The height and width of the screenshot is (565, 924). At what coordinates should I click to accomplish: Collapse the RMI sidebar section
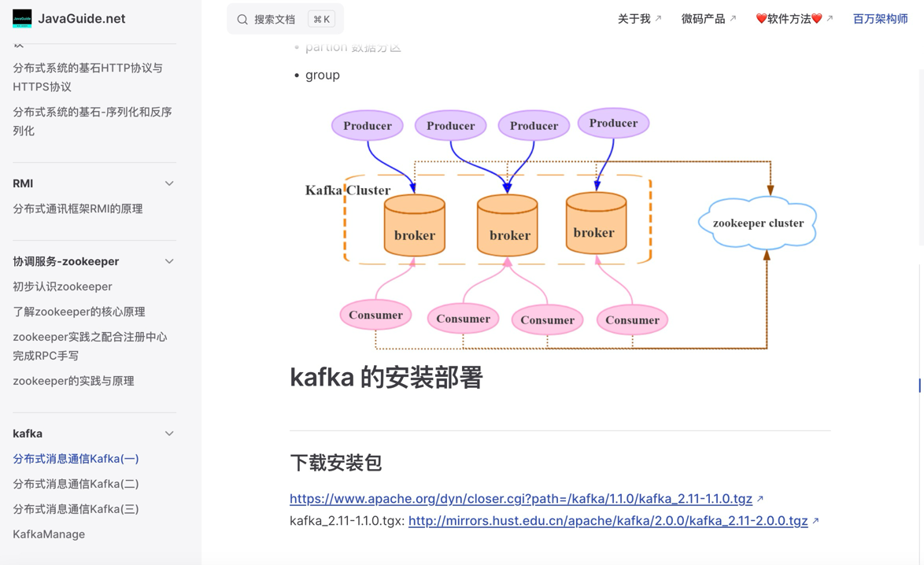point(169,183)
